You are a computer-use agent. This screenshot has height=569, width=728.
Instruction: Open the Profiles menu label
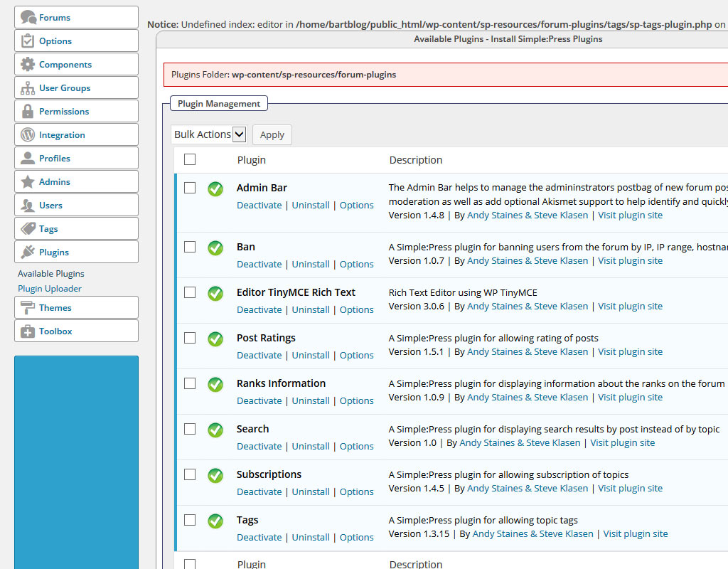pyautogui.click(x=55, y=159)
